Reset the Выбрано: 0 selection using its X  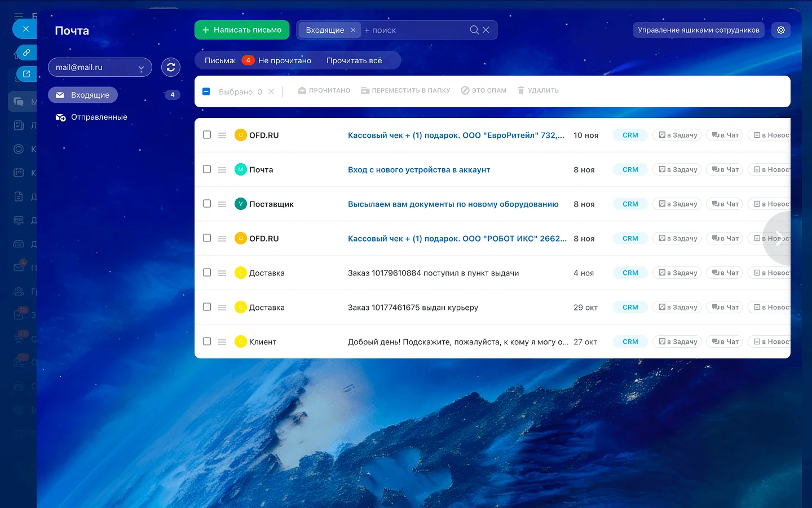coord(271,91)
